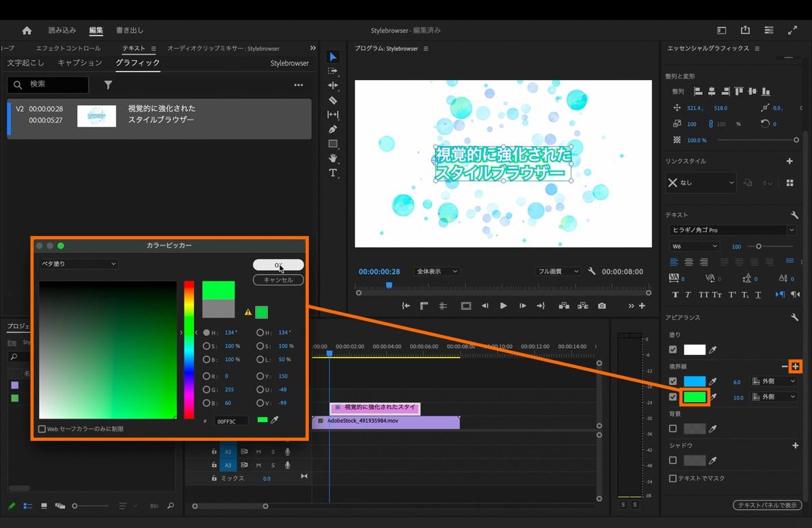The image size is (812, 528).
Task: Confirm the Color Picker with OK
Action: pyautogui.click(x=278, y=265)
